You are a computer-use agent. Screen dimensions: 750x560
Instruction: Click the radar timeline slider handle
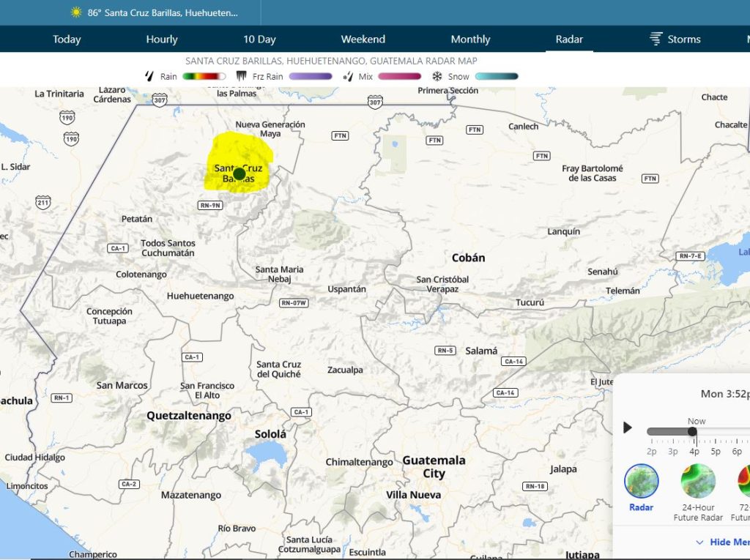692,432
